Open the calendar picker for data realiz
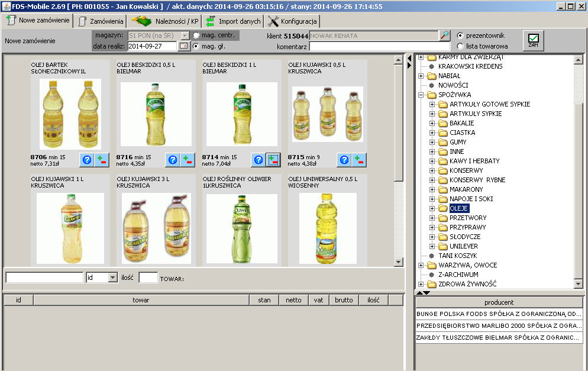This screenshot has width=588, height=371. (183, 46)
